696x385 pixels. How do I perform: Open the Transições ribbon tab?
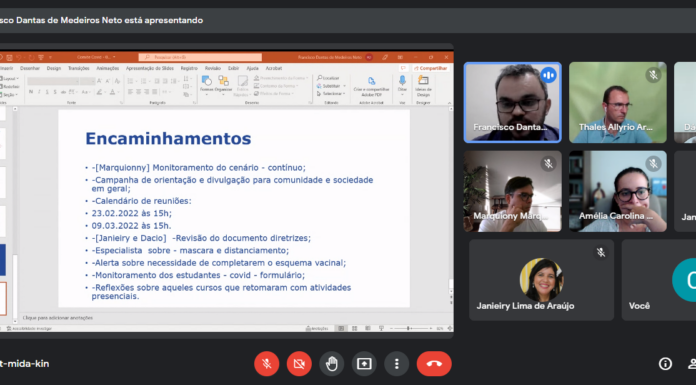point(79,68)
